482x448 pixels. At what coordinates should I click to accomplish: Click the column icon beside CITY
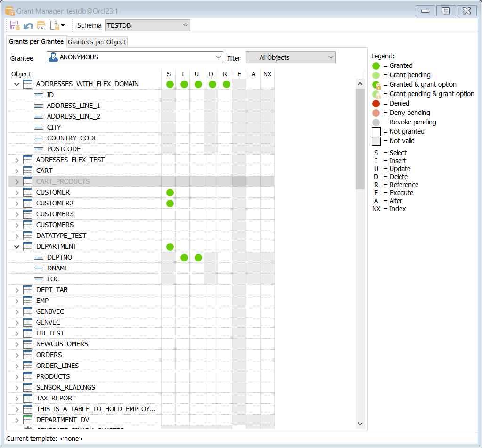[x=38, y=127]
